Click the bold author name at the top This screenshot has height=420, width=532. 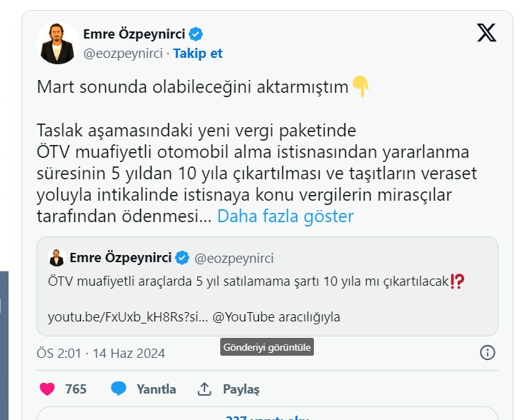(134, 34)
